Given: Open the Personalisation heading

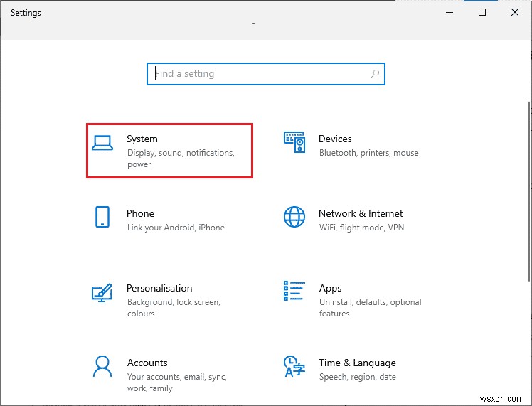Looking at the screenshot, I should click(x=159, y=288).
